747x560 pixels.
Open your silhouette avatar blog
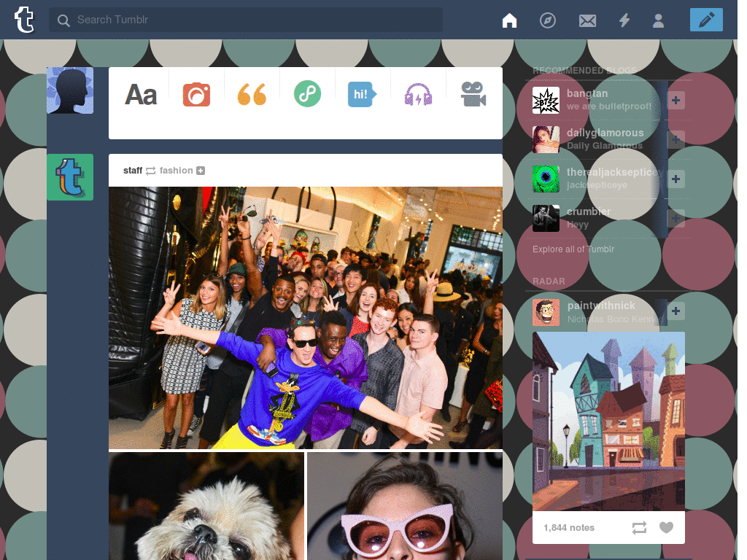click(70, 90)
